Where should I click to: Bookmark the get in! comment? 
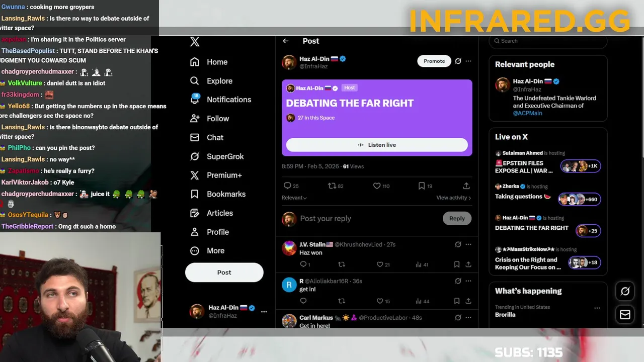(x=457, y=301)
